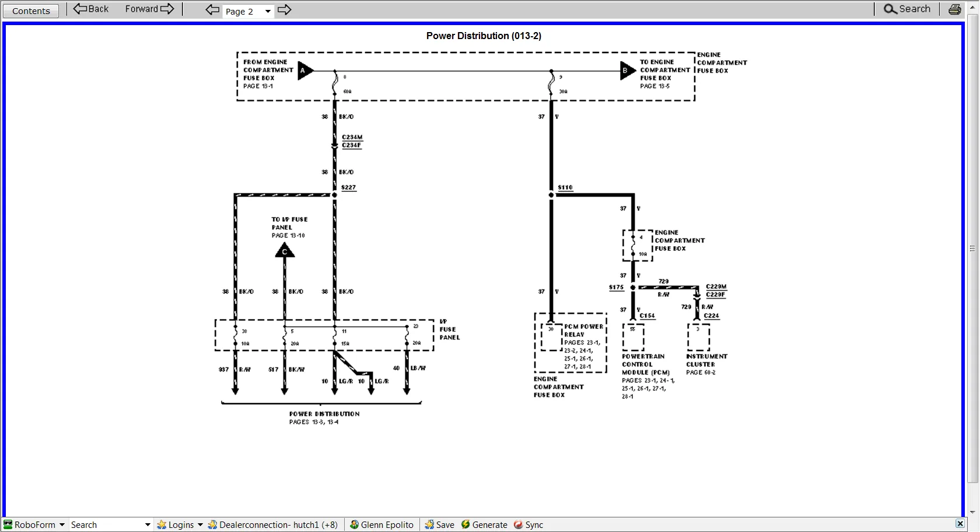Click RoboForm Generate button
Image resolution: width=980 pixels, height=532 pixels.
[484, 525]
